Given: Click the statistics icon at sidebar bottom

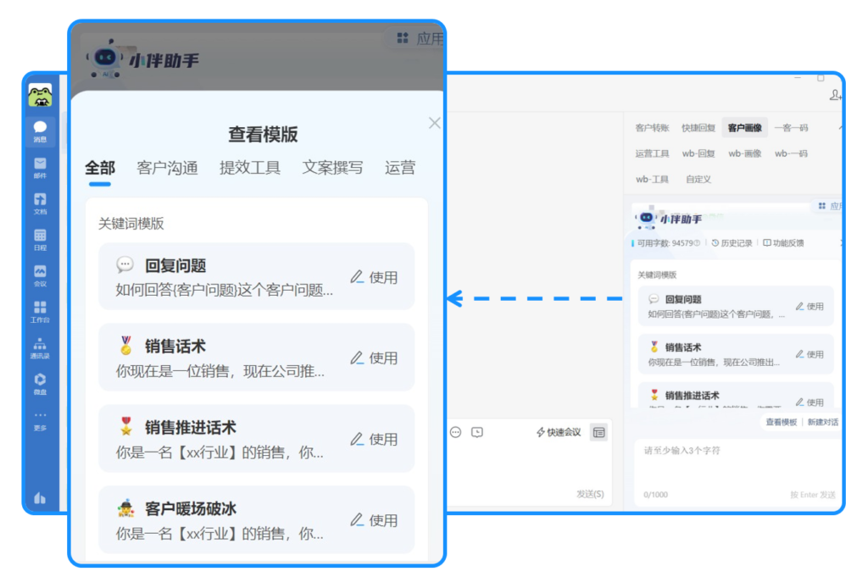Looking at the screenshot, I should pyautogui.click(x=40, y=498).
